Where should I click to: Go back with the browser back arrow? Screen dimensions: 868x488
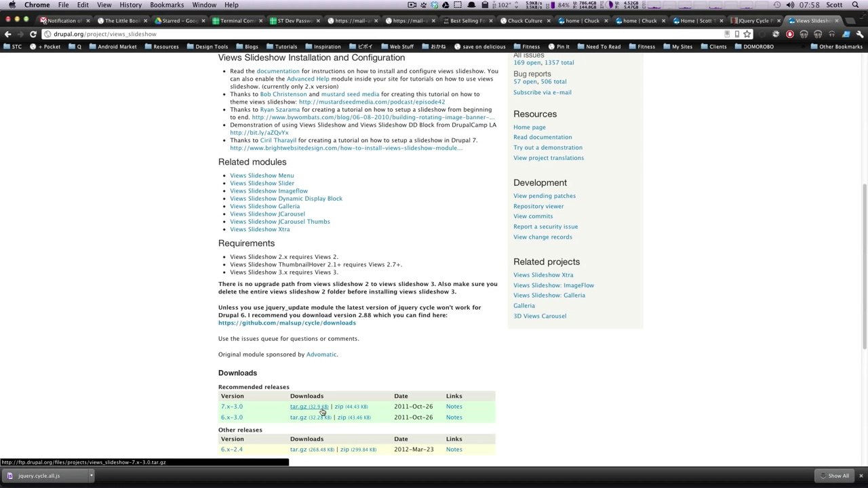pyautogui.click(x=7, y=34)
